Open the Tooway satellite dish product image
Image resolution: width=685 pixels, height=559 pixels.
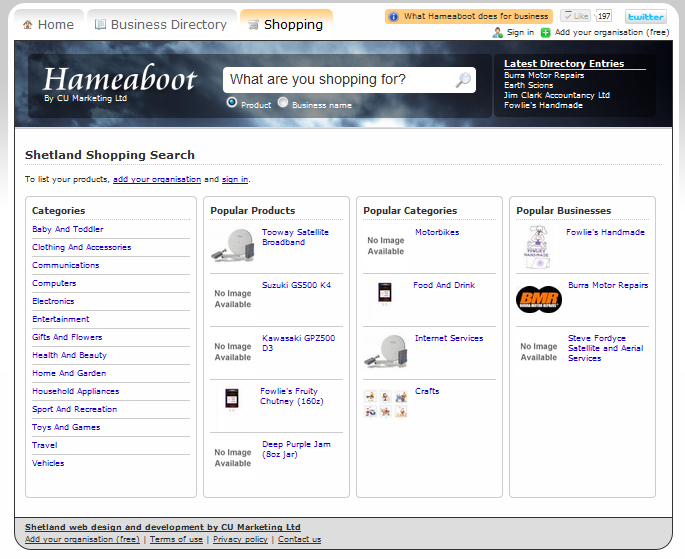pyautogui.click(x=232, y=245)
